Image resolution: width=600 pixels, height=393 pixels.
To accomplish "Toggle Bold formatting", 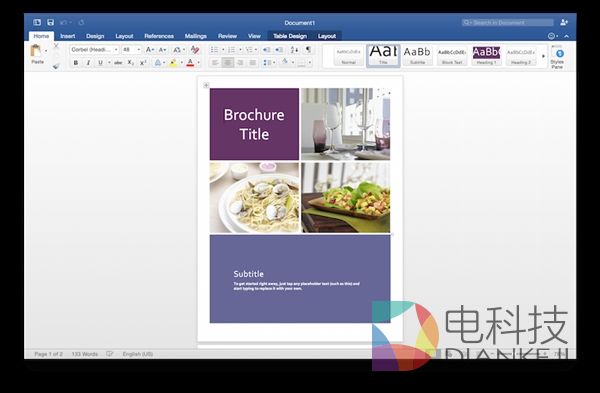I will click(76, 63).
